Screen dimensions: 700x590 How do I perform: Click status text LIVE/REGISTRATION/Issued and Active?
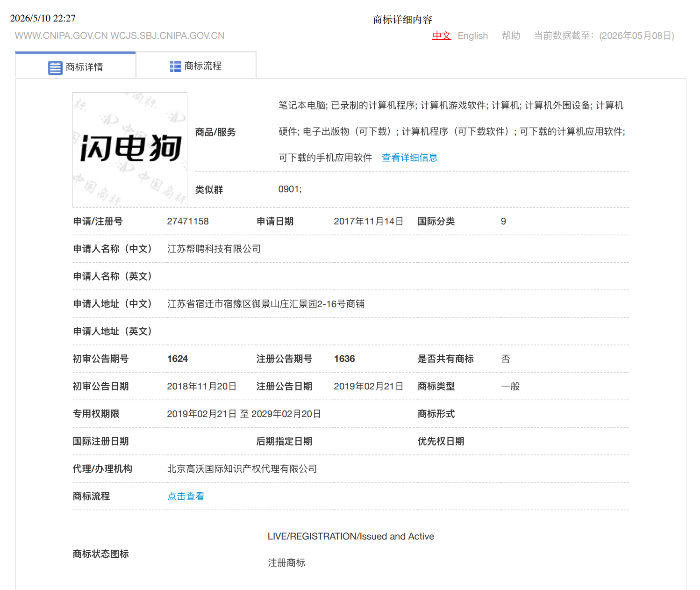351,536
